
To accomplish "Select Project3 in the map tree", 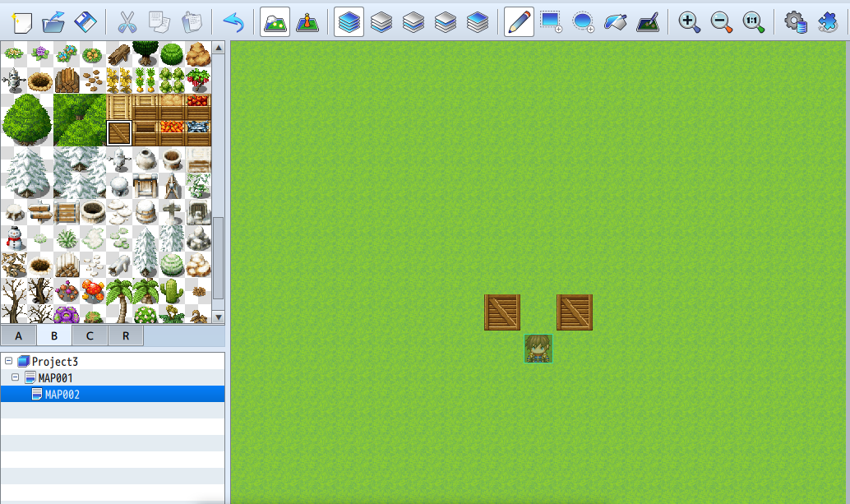I will coord(55,362).
